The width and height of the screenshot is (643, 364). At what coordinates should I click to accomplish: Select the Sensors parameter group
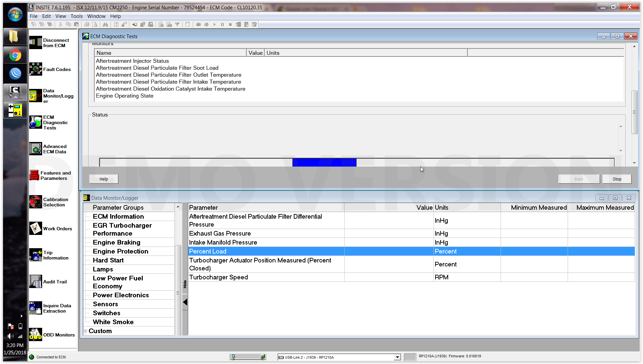coord(105,304)
